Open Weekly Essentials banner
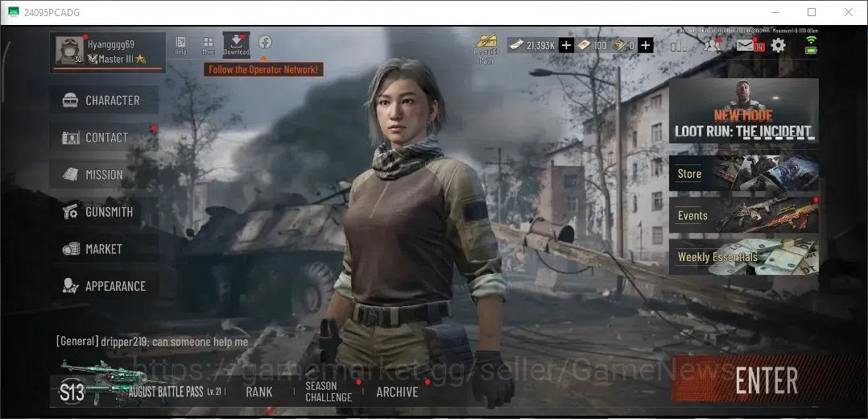The image size is (868, 419). point(743,256)
